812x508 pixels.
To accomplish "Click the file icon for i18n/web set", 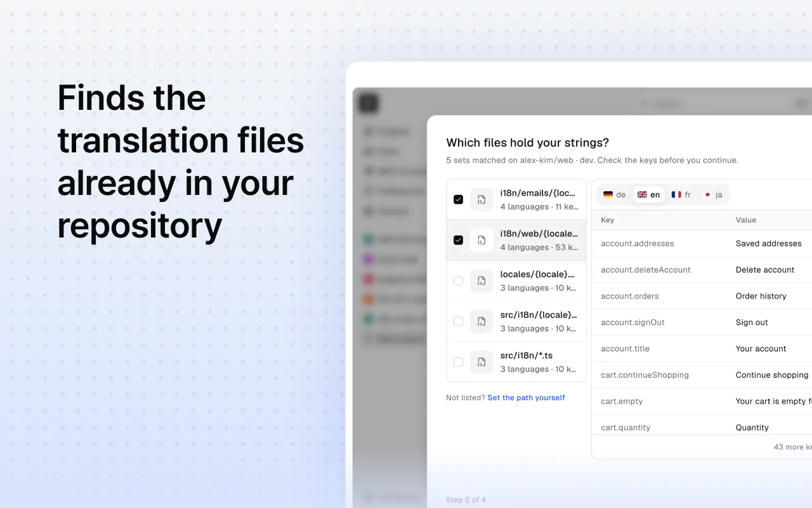I will pos(481,240).
